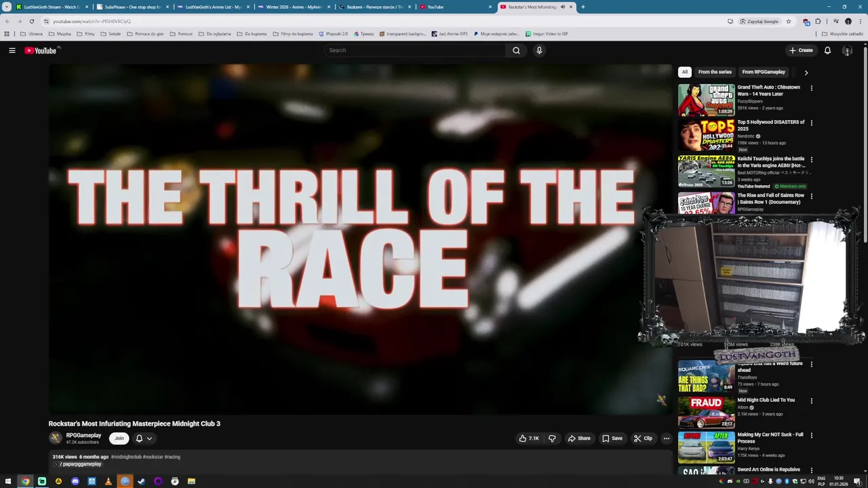Open the tab search dropdown arrow
This screenshot has width=868, height=488.
(x=7, y=7)
